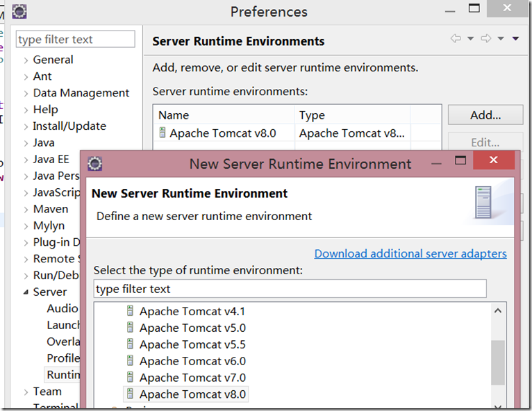Open the back history dropdown arrow
Screen dimensions: 532x411
[471, 39]
